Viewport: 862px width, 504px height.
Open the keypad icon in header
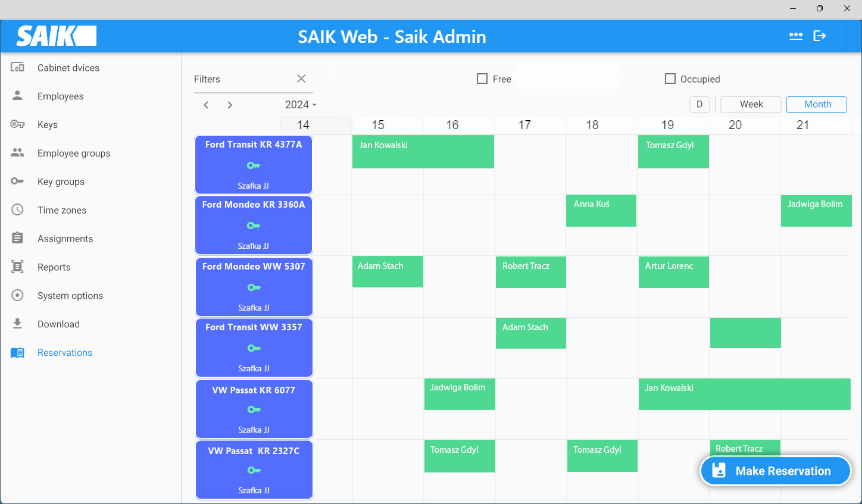pos(795,36)
